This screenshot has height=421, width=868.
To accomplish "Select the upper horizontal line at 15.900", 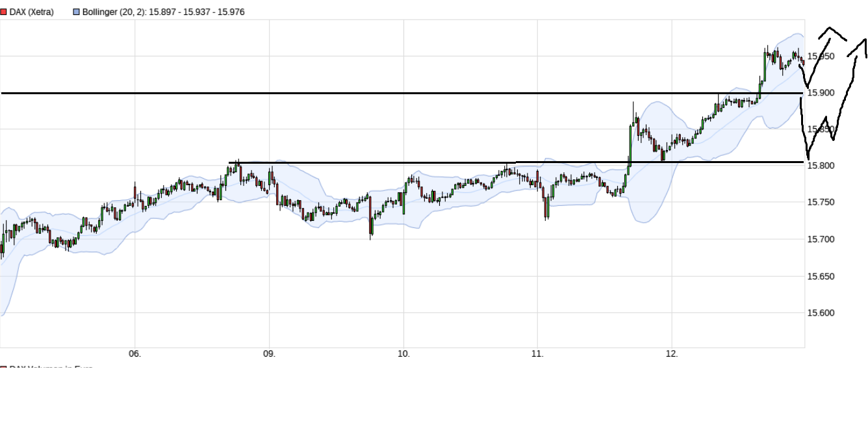I will [x=390, y=93].
